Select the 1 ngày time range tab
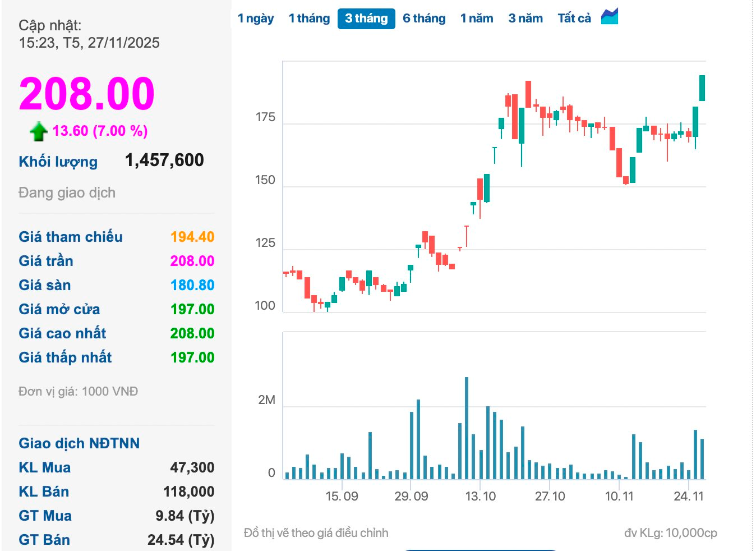The height and width of the screenshot is (551, 756). [x=256, y=19]
